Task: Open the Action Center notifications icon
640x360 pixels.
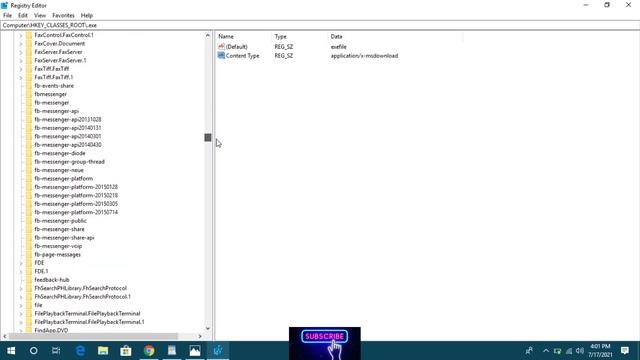Action: point(625,351)
